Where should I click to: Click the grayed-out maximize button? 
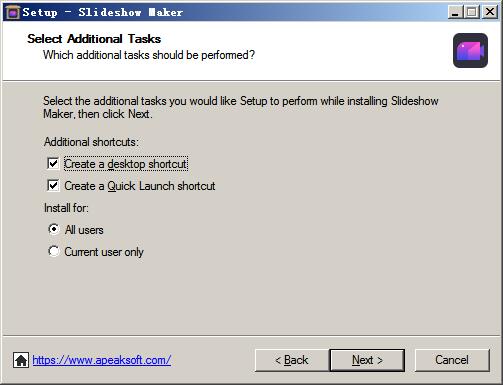click(472, 12)
